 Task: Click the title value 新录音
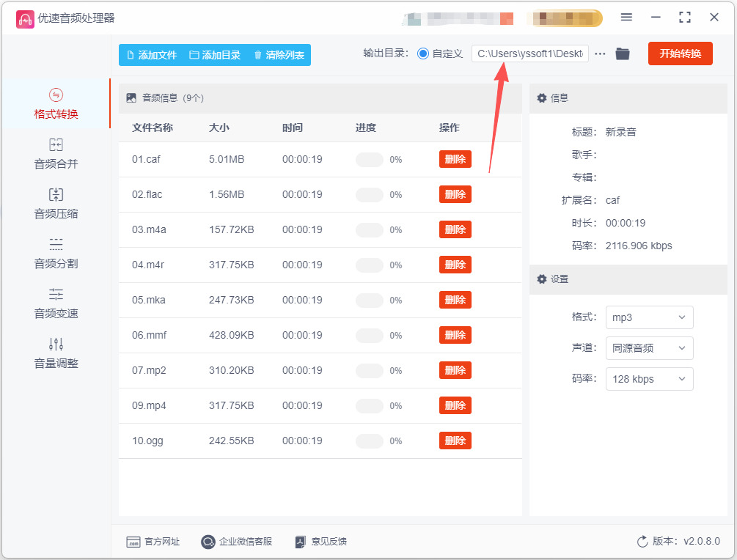click(x=621, y=132)
